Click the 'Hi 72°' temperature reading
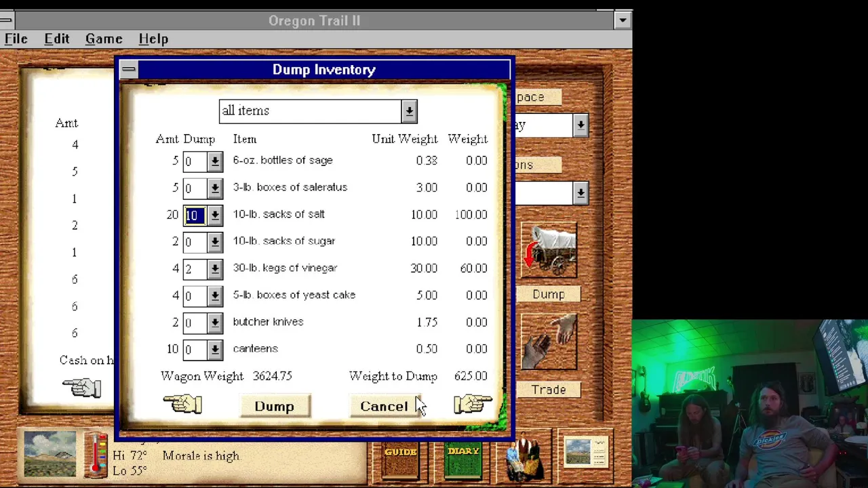The image size is (868, 488). tap(130, 455)
